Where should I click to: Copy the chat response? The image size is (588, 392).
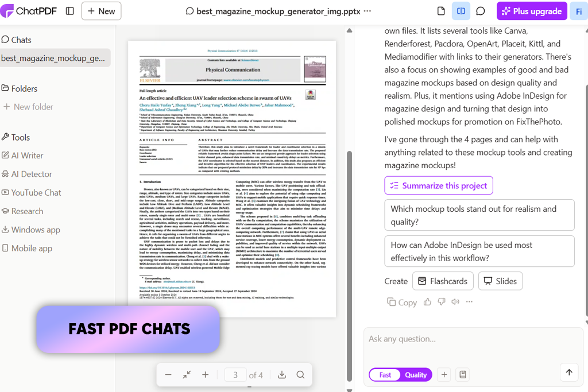pos(402,302)
